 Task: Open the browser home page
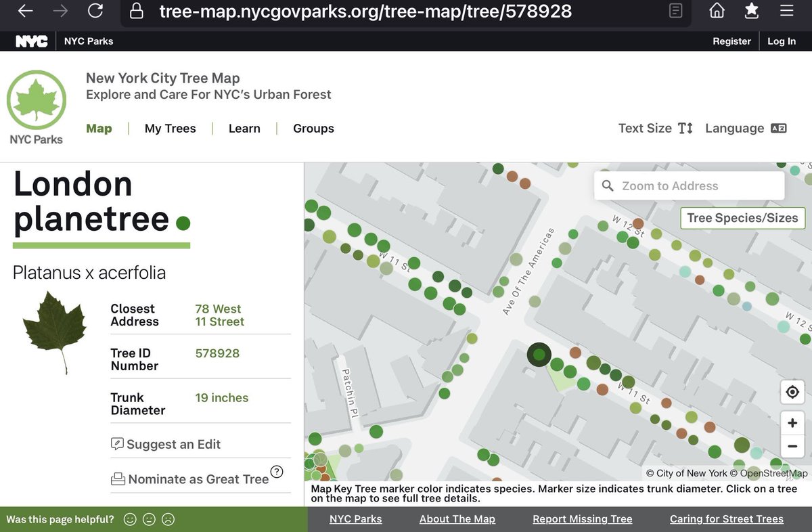coord(717,11)
